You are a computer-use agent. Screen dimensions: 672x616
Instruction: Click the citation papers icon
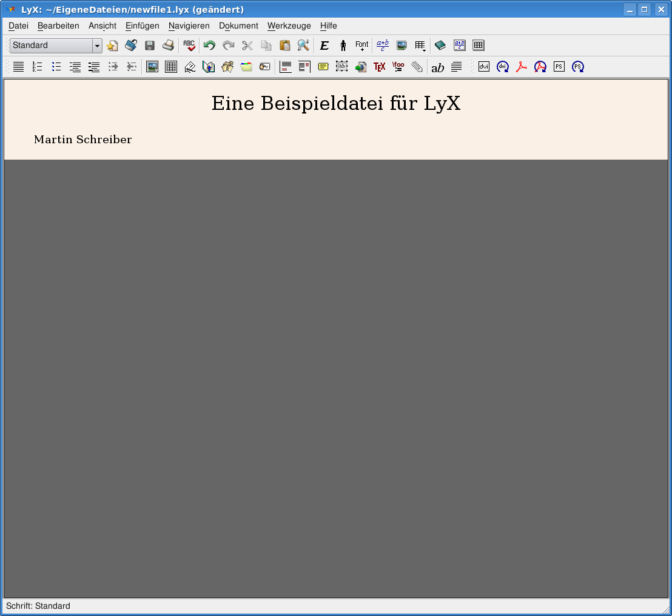coord(227,67)
